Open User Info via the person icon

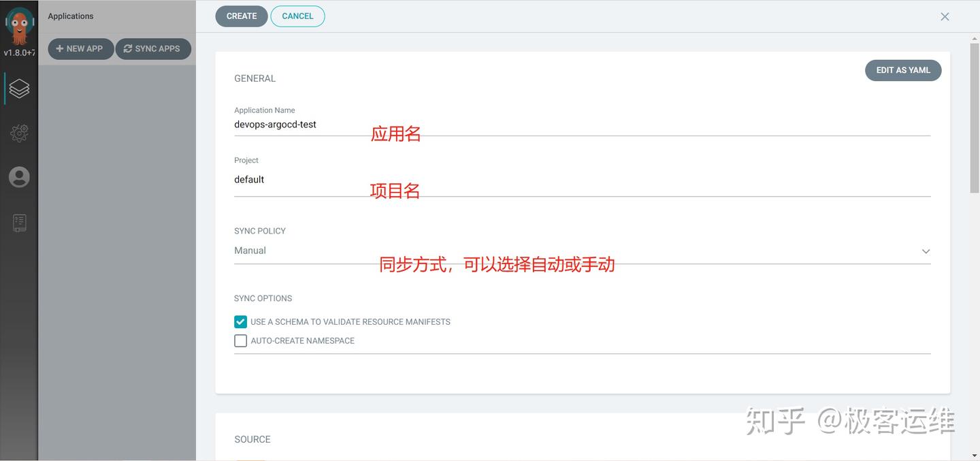pyautogui.click(x=19, y=176)
